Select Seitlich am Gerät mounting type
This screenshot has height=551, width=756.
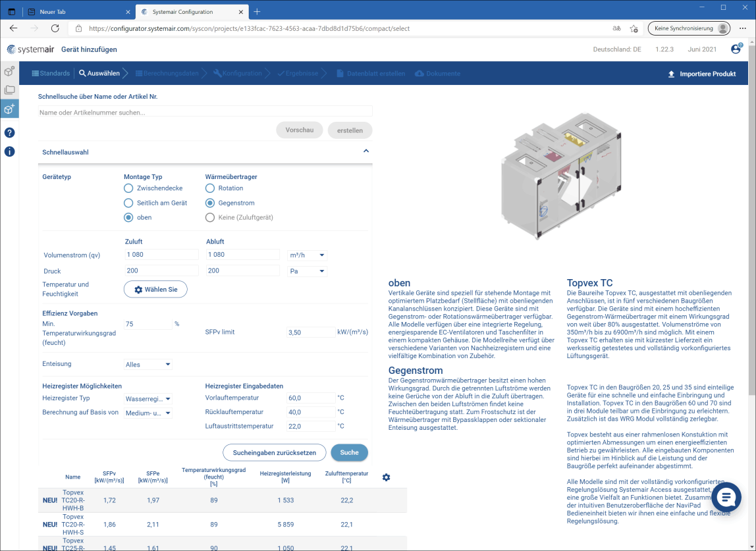[128, 203]
